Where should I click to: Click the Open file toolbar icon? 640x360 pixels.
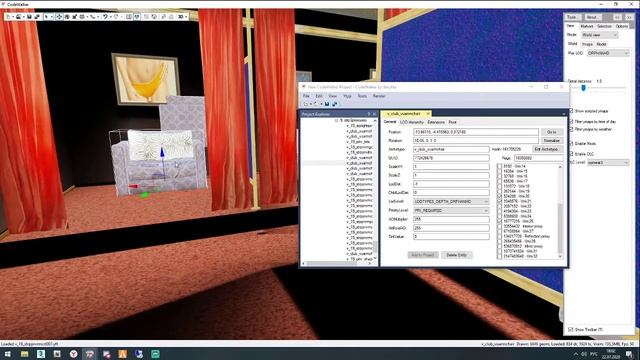18,17
